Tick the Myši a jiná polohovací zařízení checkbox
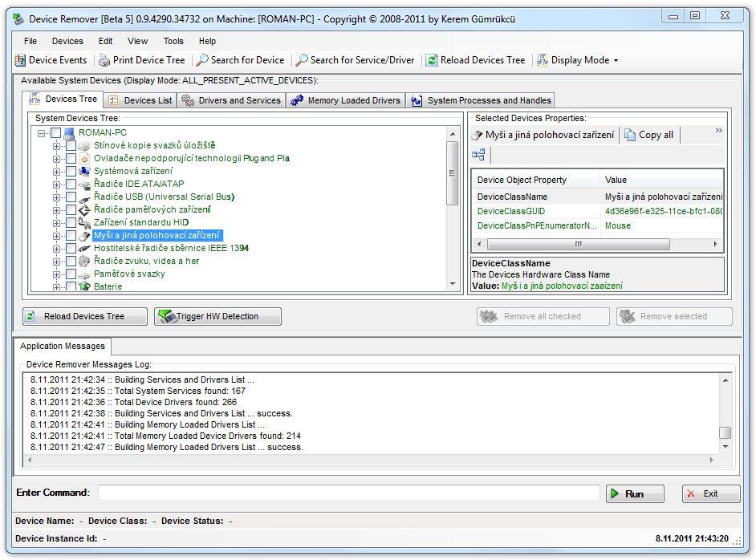The width and height of the screenshot is (756, 560). (71, 236)
